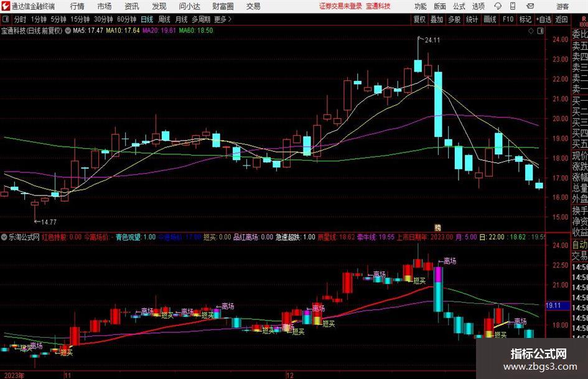
Task: Click the 急速超跌: 1.00 indicator value
Action: tap(296, 237)
